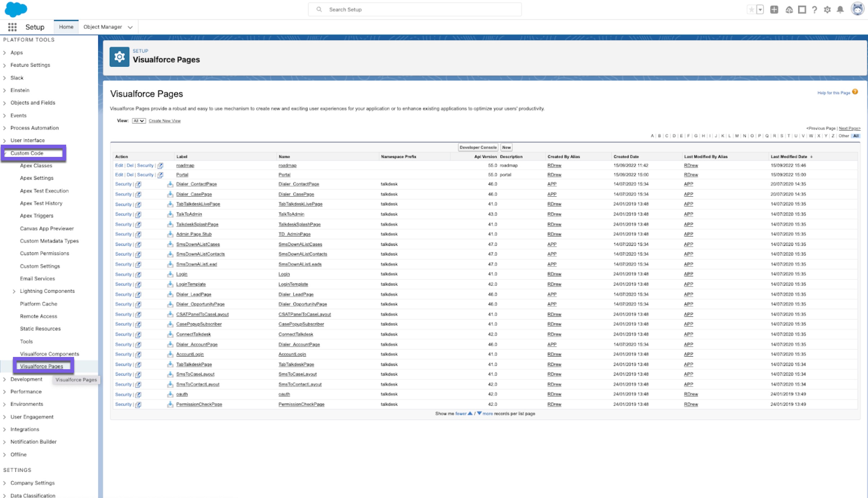Viewport: 868px width, 498px height.
Task: Click the Create New View link
Action: point(164,121)
